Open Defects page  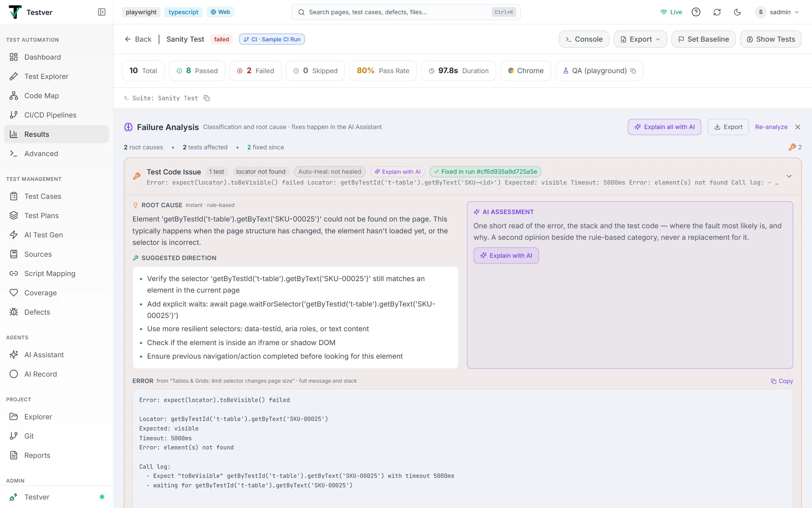pos(57,312)
